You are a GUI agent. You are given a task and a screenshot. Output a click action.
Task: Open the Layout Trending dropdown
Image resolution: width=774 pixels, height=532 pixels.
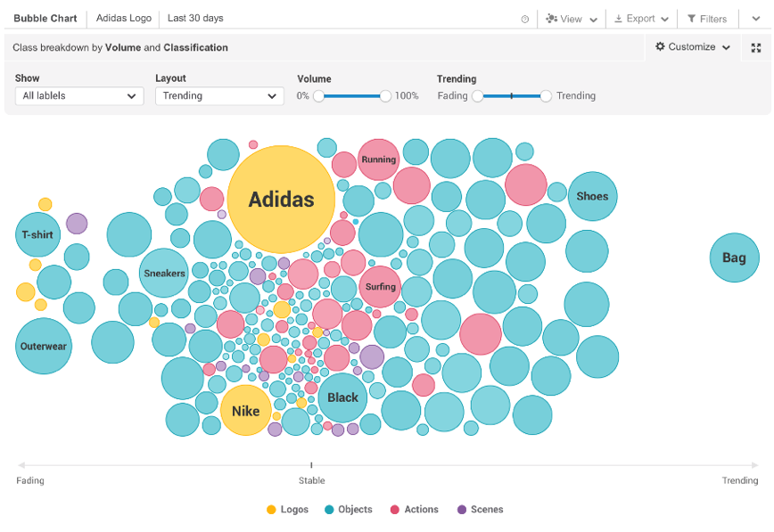[219, 96]
